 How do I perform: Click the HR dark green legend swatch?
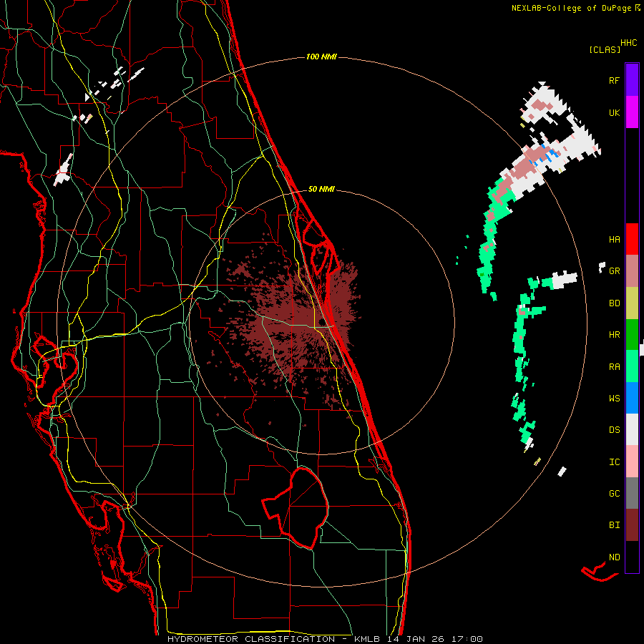632,334
